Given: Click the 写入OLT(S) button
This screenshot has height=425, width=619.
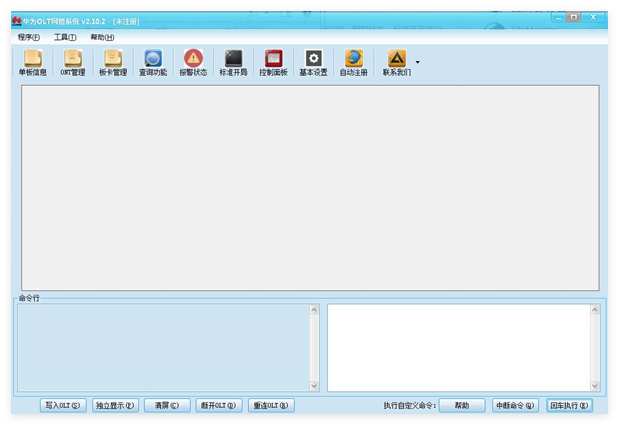Looking at the screenshot, I should click(x=63, y=405).
